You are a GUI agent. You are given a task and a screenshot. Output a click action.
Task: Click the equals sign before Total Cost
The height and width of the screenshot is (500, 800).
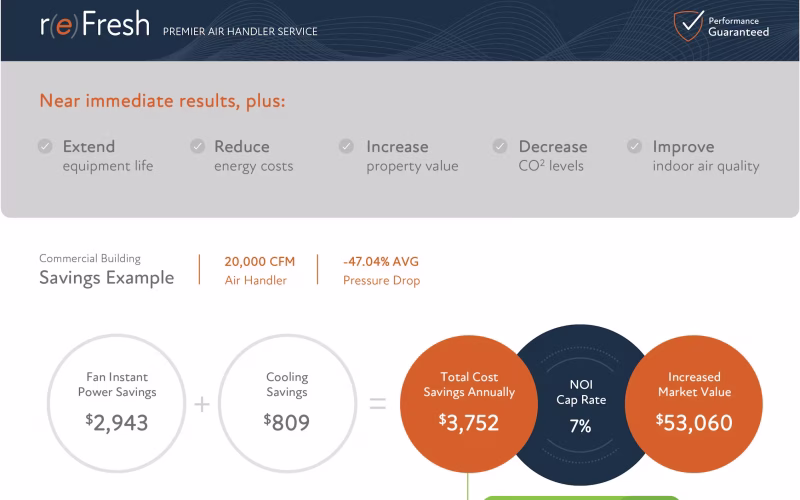coord(378,404)
